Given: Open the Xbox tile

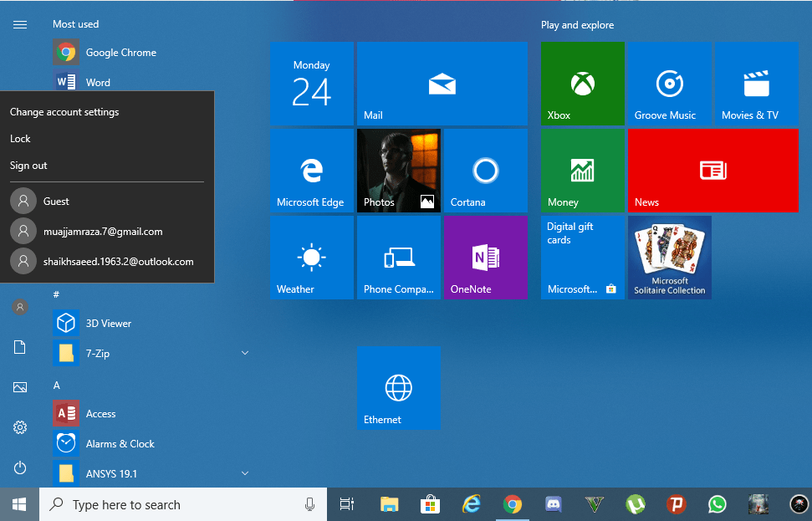Looking at the screenshot, I should tap(582, 84).
